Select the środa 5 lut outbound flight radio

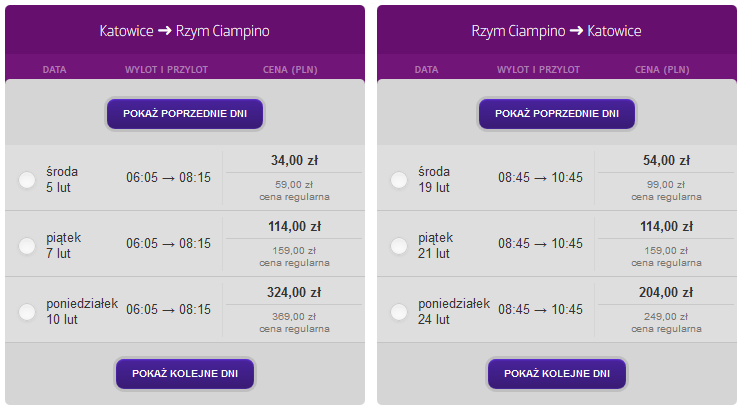point(27,180)
